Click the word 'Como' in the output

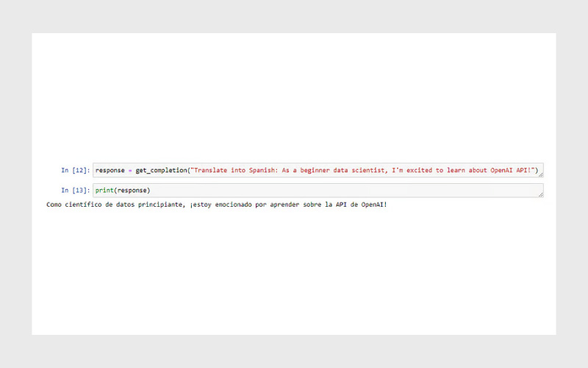coord(54,205)
